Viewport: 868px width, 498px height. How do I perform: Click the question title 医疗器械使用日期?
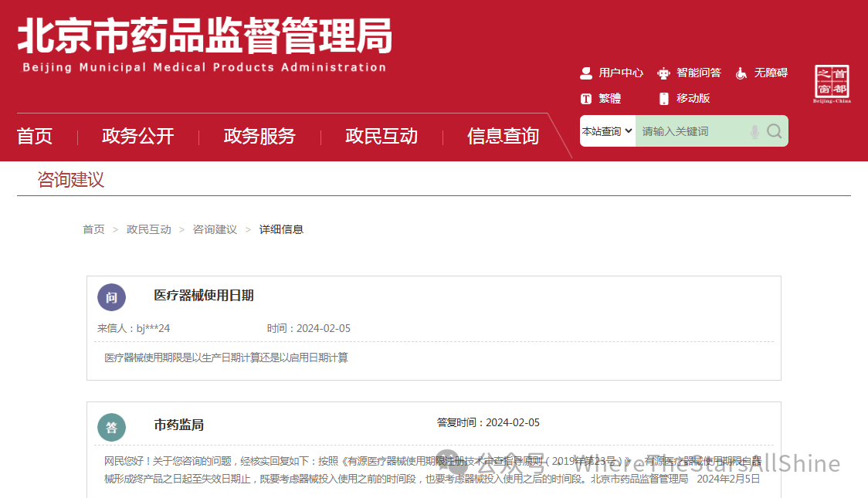pos(204,296)
